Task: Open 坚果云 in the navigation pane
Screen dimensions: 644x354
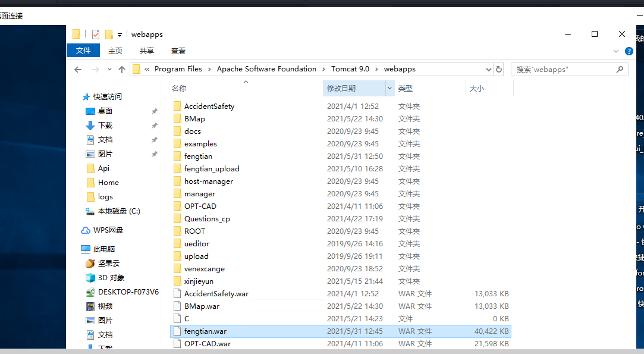Action: coord(108,264)
